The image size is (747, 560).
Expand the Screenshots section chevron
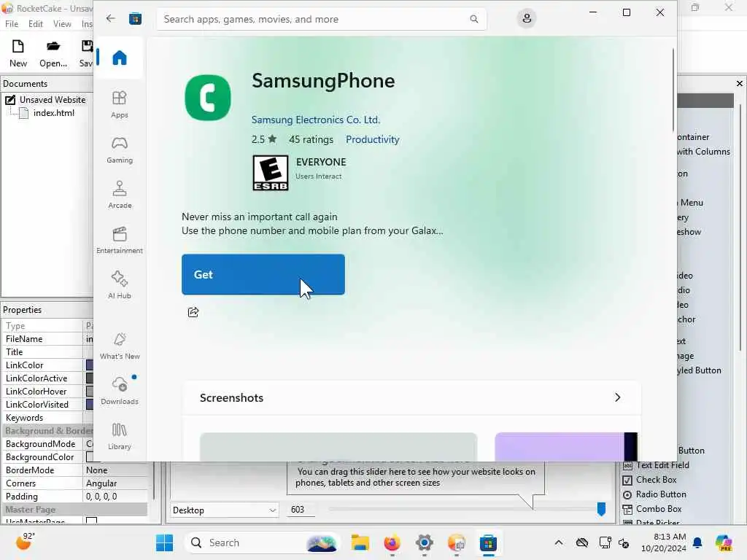click(x=617, y=397)
